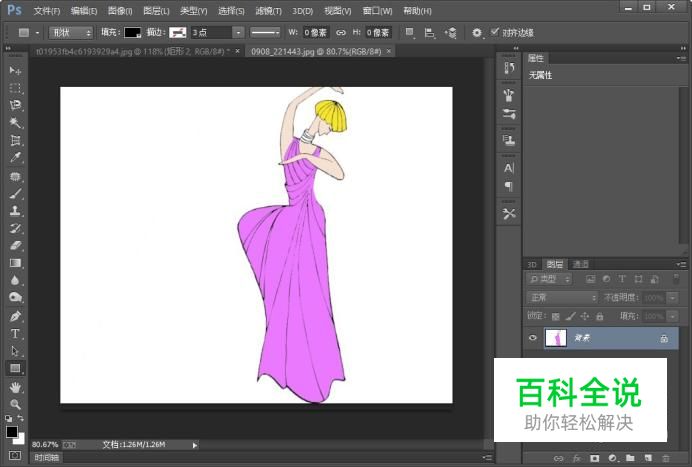Image resolution: width=692 pixels, height=467 pixels.
Task: Select the Horizontal Type tool
Action: point(15,333)
